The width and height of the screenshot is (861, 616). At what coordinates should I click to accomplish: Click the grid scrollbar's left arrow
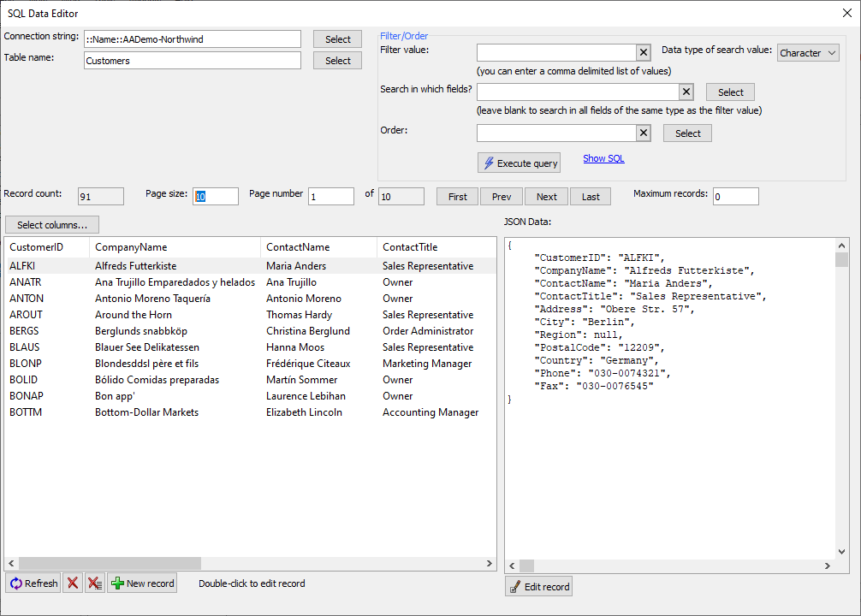(11, 563)
